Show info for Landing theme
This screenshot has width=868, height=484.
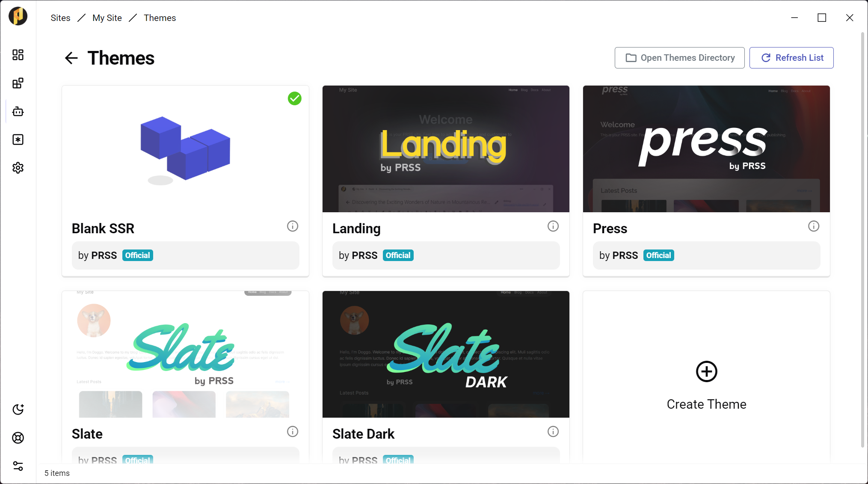coord(553,226)
